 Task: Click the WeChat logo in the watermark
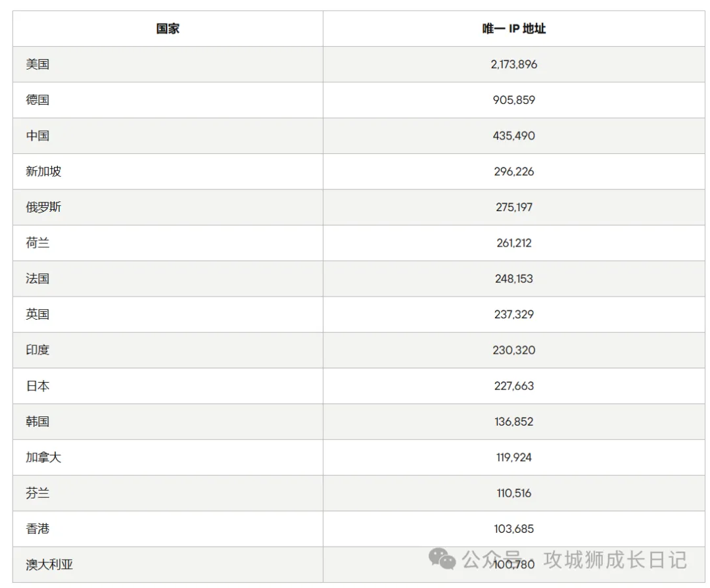click(442, 559)
